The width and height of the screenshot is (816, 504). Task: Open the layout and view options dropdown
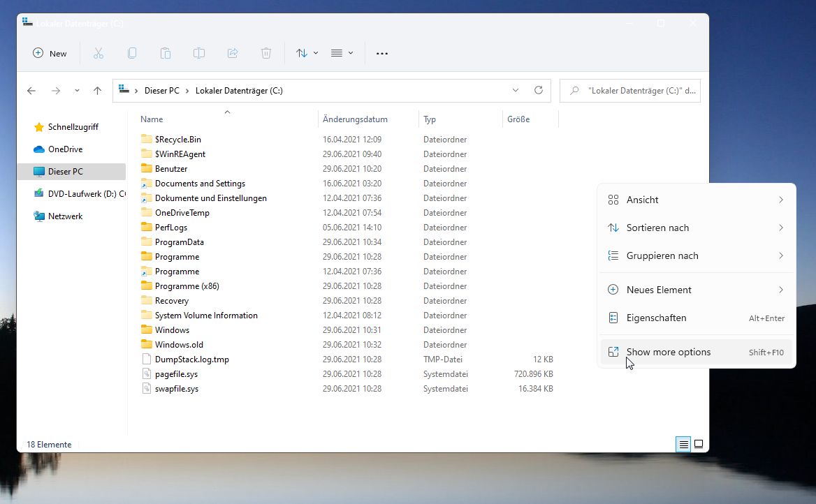pos(342,53)
